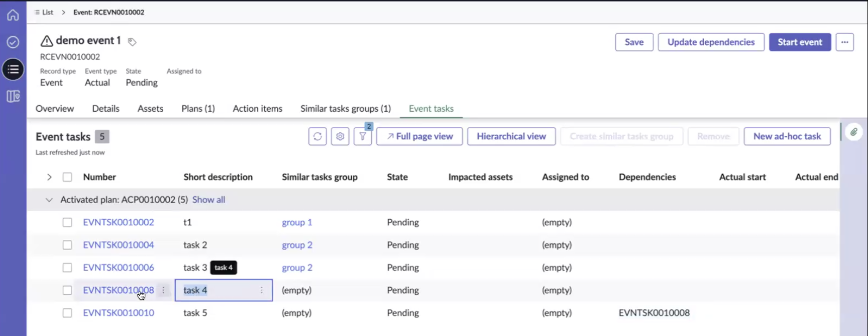Switch to the Details tab
Image resolution: width=868 pixels, height=336 pixels.
(106, 109)
